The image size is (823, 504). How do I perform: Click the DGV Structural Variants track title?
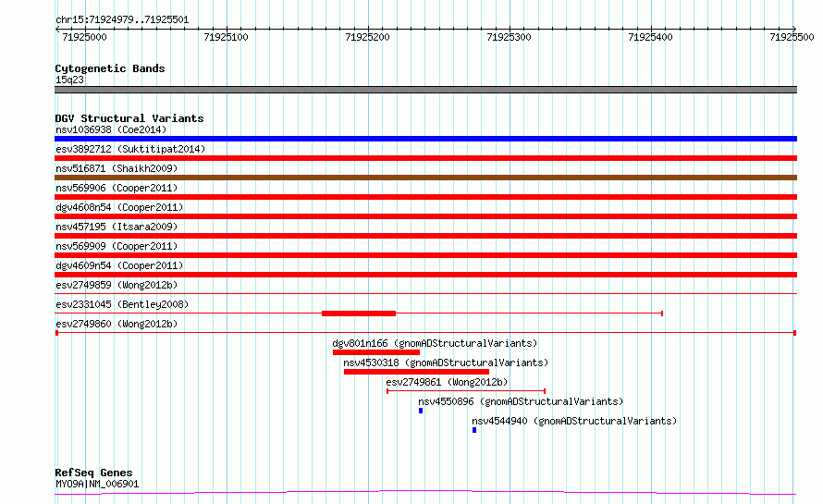pos(129,118)
